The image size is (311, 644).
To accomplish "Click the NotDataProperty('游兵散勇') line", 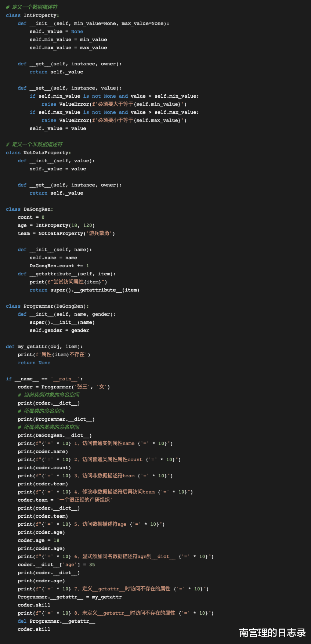I will 66,234.
